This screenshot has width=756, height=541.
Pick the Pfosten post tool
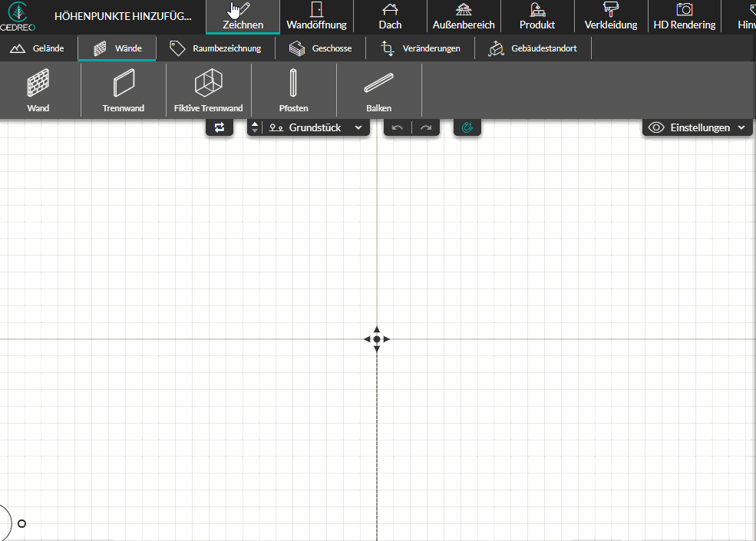tap(293, 91)
